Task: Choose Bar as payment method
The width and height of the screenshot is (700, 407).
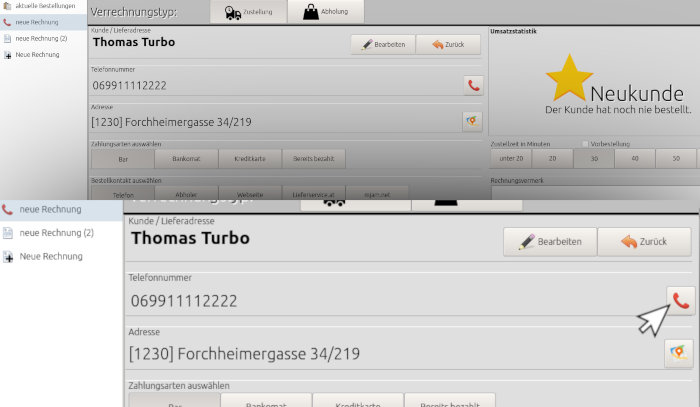Action: coord(123,159)
